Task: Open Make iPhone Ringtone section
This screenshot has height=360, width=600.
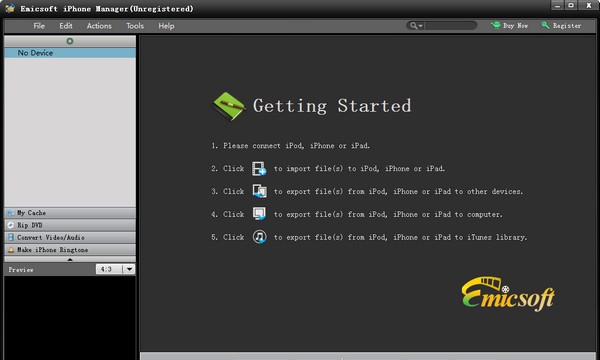Action: 70,249
